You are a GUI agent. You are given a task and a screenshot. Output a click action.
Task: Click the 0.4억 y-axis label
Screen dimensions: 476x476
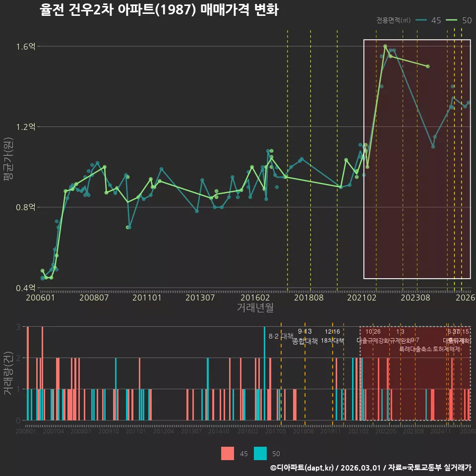pos(26,288)
